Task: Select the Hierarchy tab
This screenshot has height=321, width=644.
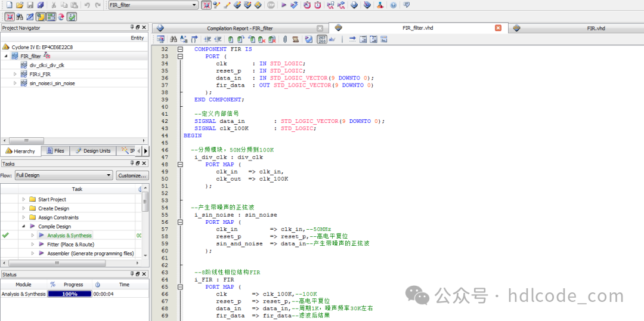Action: pos(21,151)
